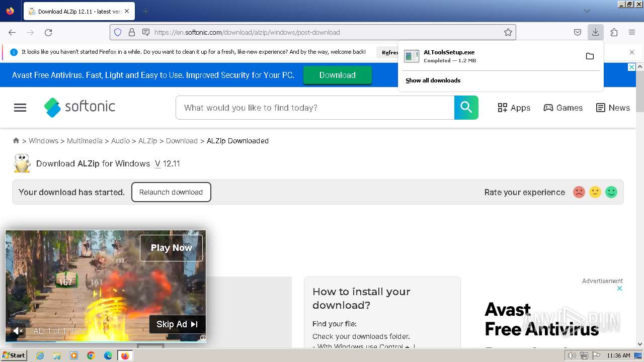Submit search with magnifier button
This screenshot has width=644, height=362.
coord(466,108)
